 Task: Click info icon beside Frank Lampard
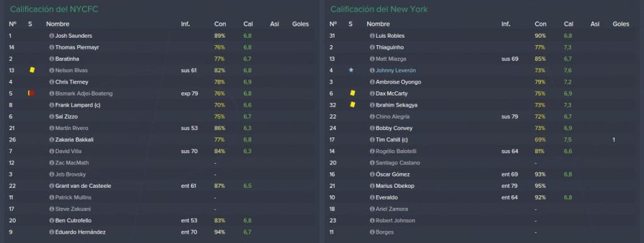(52, 105)
